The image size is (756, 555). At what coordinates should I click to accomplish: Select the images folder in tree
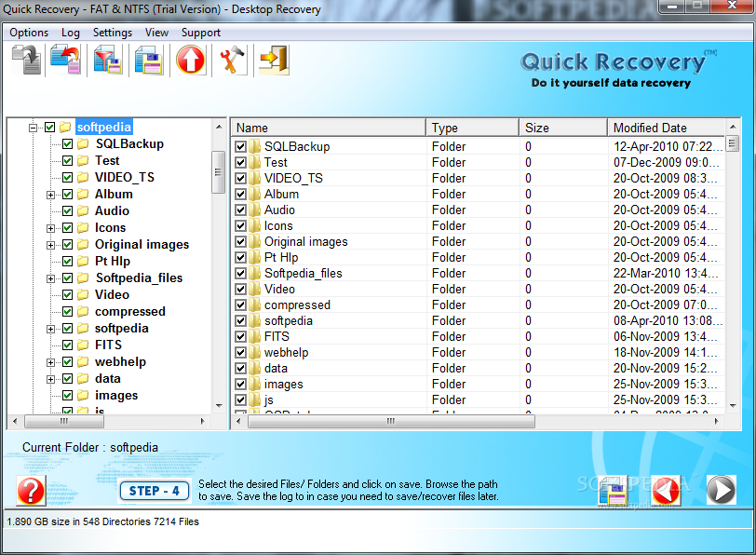click(116, 396)
